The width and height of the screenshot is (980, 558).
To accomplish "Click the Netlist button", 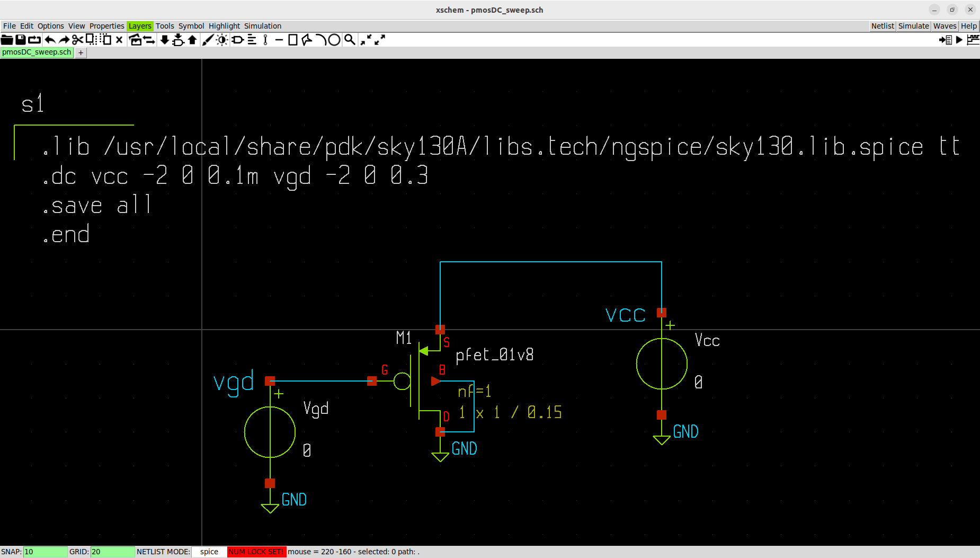I will pyautogui.click(x=883, y=25).
